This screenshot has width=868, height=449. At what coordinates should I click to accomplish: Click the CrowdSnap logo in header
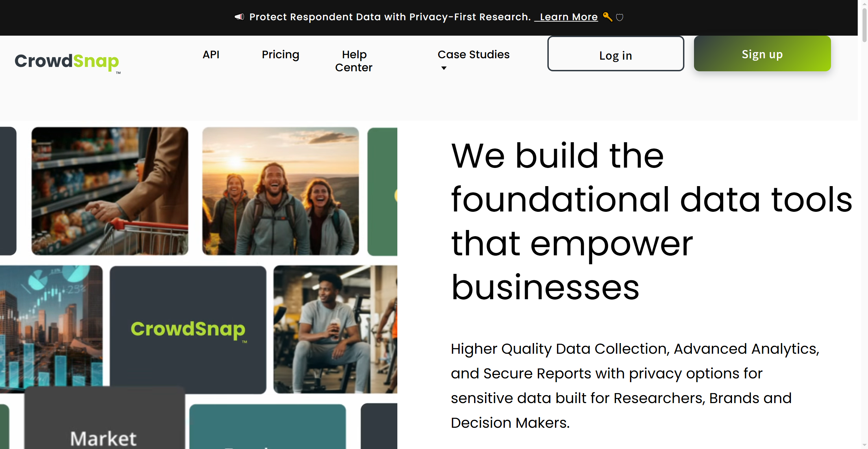(67, 62)
